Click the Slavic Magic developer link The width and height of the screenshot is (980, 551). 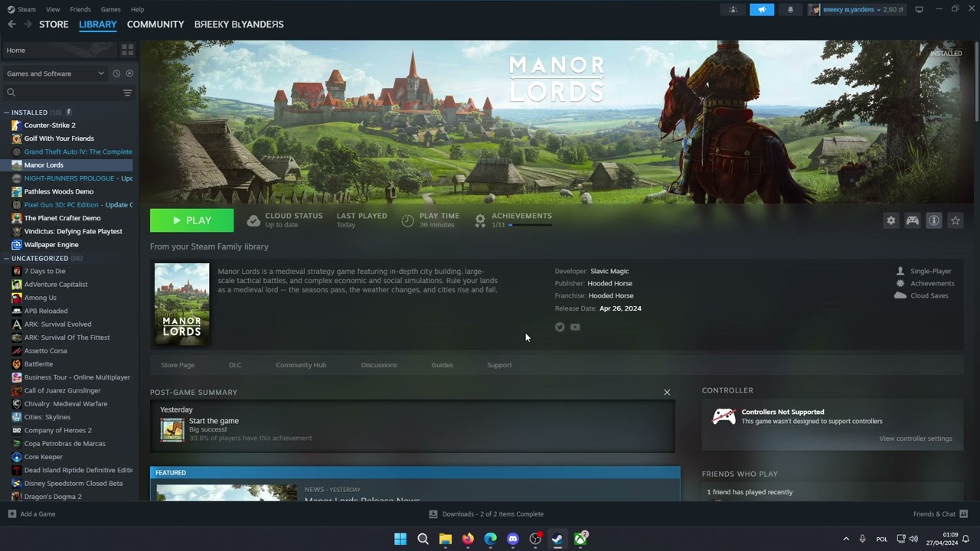[x=609, y=271]
